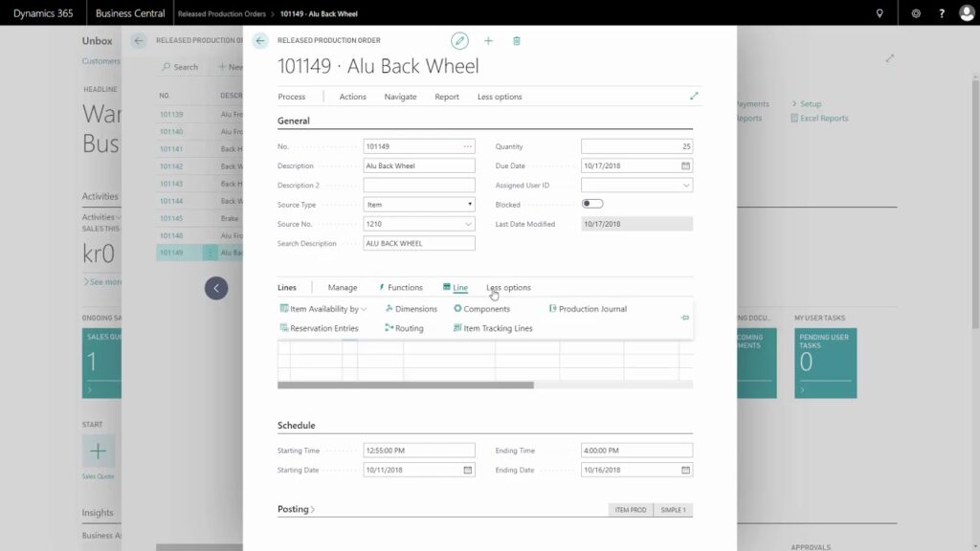Image resolution: width=980 pixels, height=551 pixels.
Task: Click Search in background list page
Action: (x=180, y=67)
